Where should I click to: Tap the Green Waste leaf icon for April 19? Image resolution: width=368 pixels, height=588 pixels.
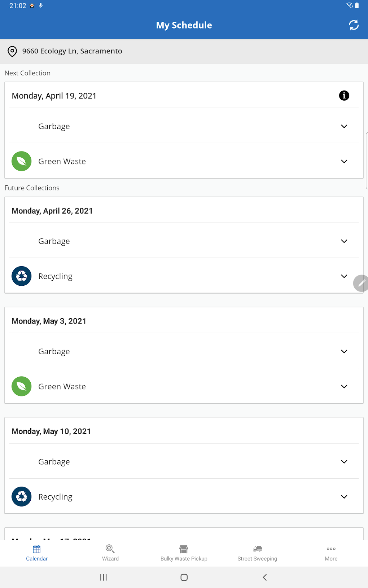(21, 161)
